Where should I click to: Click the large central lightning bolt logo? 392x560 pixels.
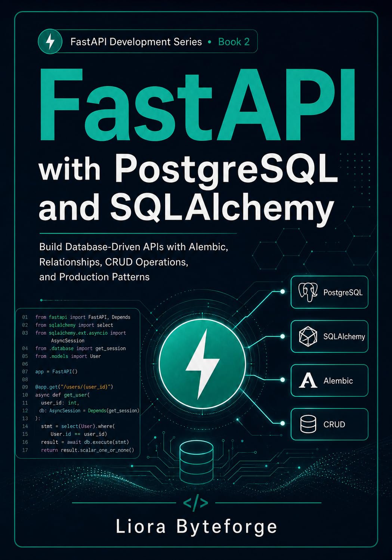pyautogui.click(x=203, y=363)
